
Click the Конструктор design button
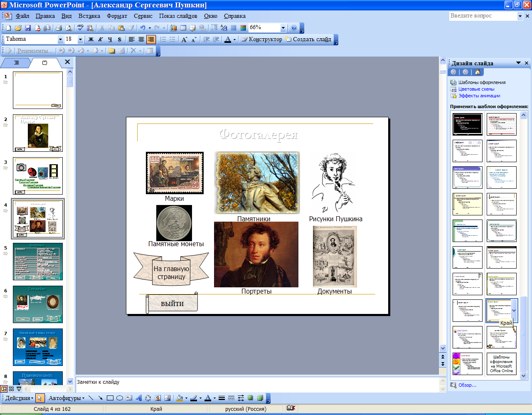click(262, 40)
